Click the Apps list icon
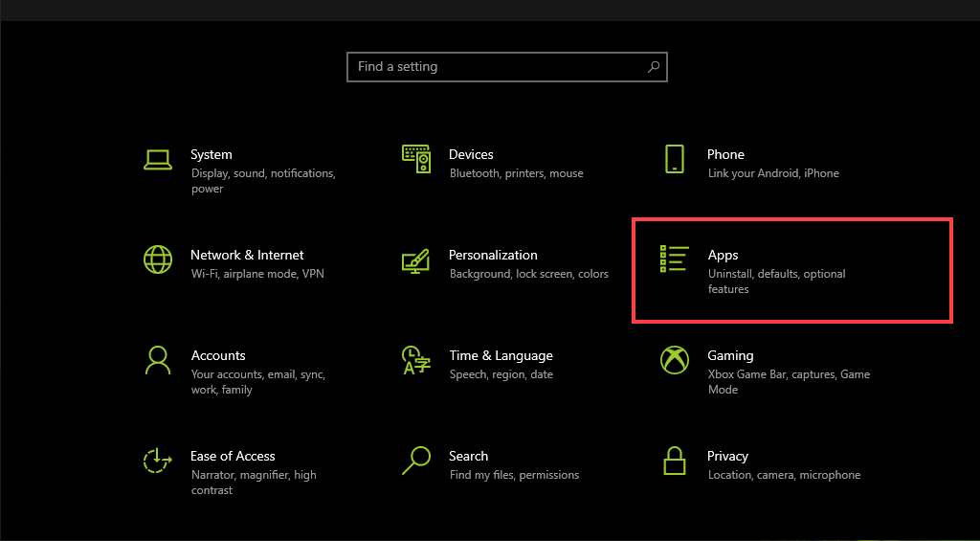This screenshot has width=980, height=541. [x=675, y=259]
